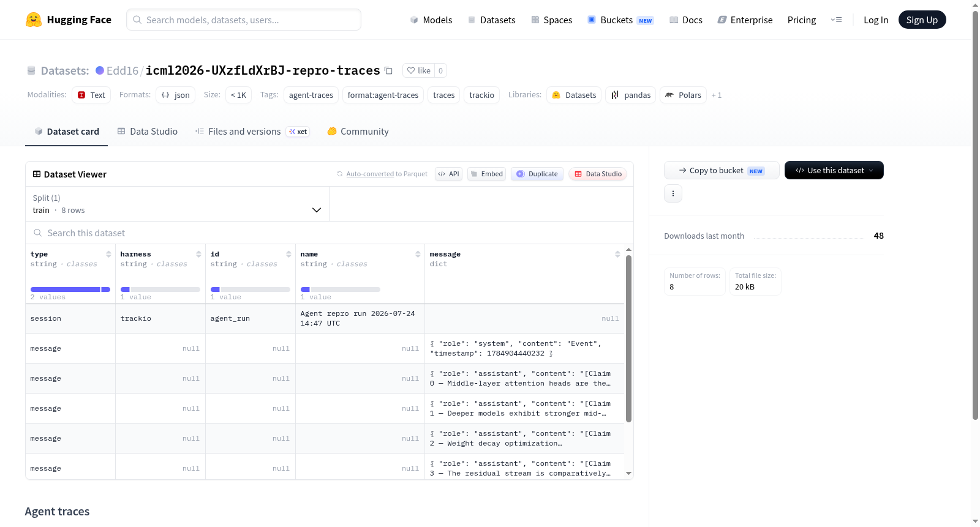
Task: Click the < 1K size tag
Action: (x=239, y=95)
